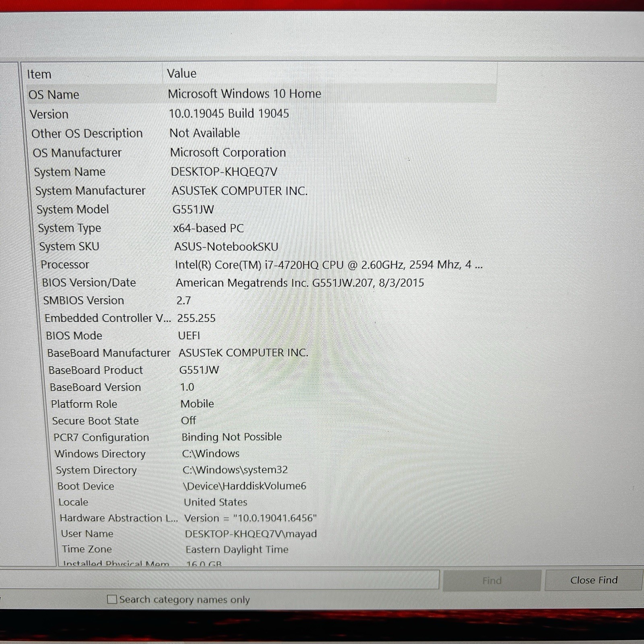Image resolution: width=644 pixels, height=644 pixels.
Task: Select Other OS Description row
Action: click(87, 134)
